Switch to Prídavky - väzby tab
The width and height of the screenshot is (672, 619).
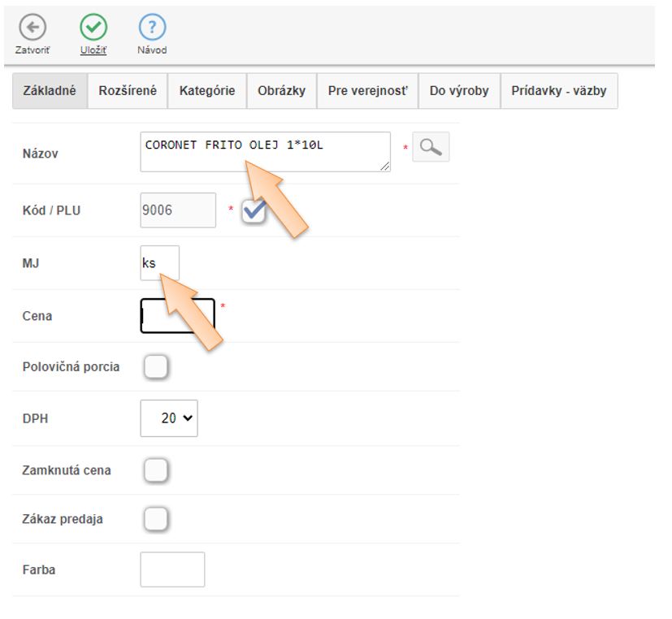[x=558, y=91]
